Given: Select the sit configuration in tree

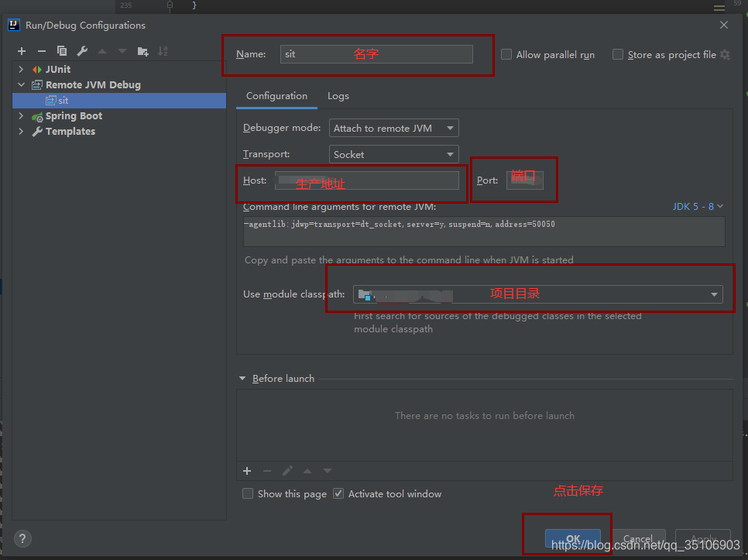Looking at the screenshot, I should click(119, 101).
